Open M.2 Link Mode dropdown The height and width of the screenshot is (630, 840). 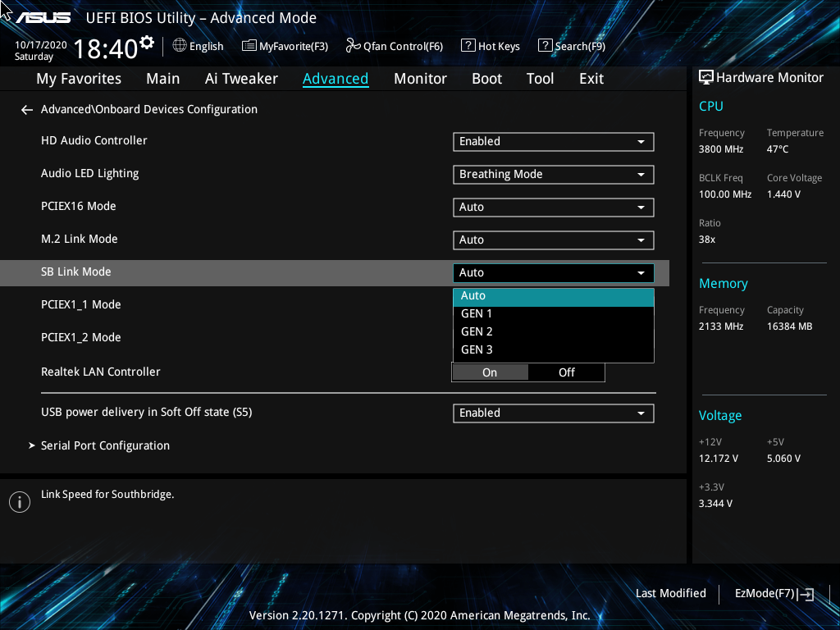554,240
